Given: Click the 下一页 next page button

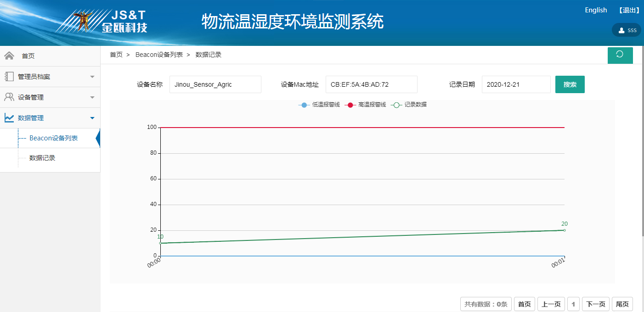Looking at the screenshot, I should (x=595, y=304).
